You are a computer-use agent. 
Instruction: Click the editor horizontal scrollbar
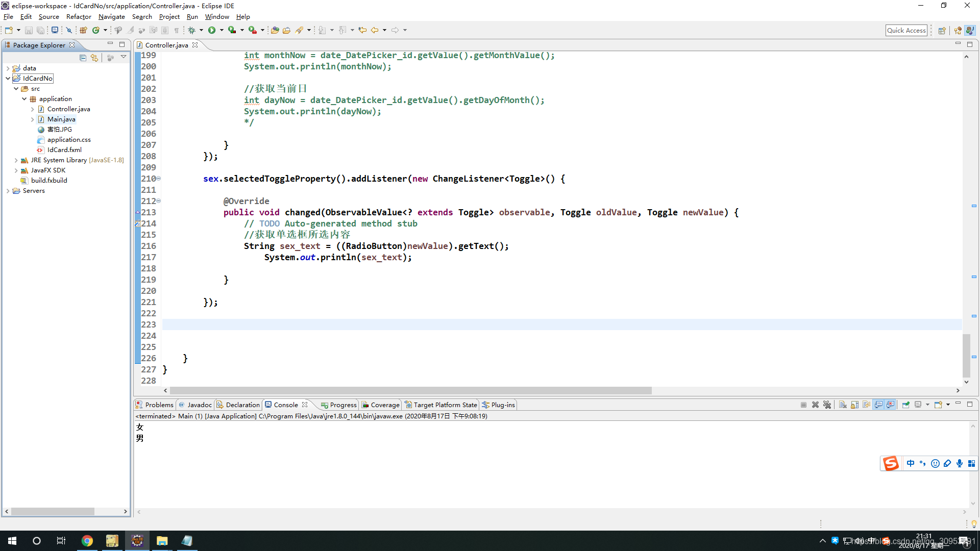(410, 390)
